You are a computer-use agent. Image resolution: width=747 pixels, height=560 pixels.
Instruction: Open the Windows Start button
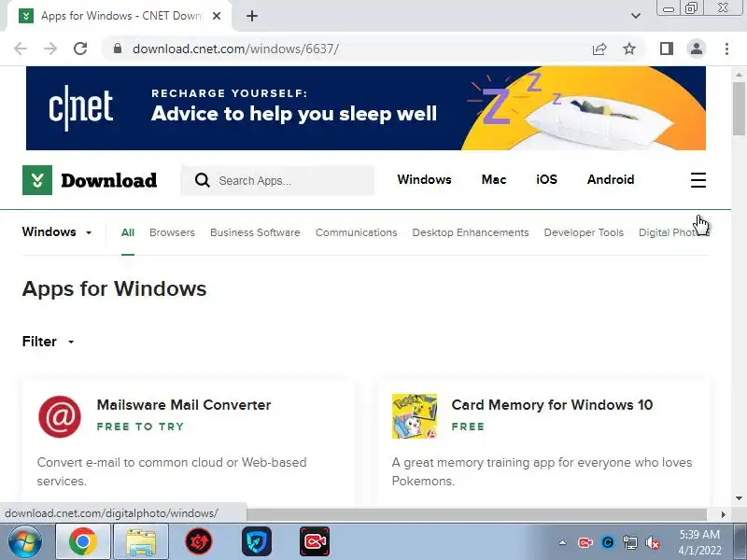[24, 542]
